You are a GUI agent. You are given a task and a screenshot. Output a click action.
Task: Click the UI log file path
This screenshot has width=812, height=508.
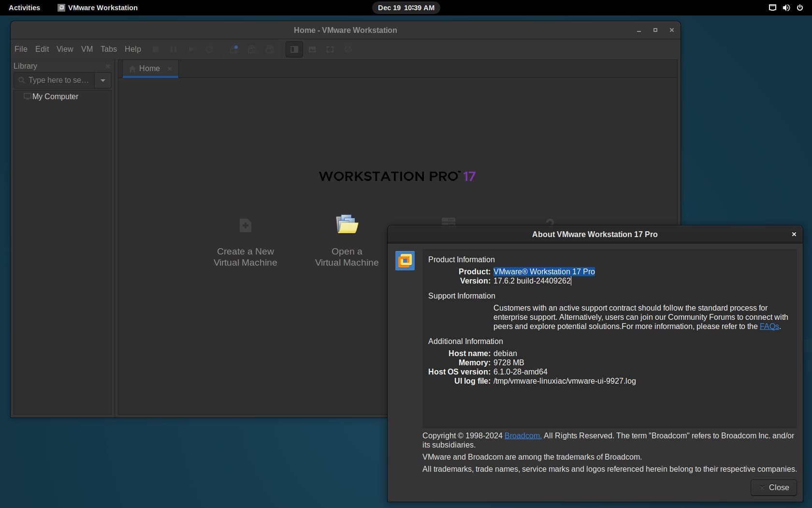[565, 381]
